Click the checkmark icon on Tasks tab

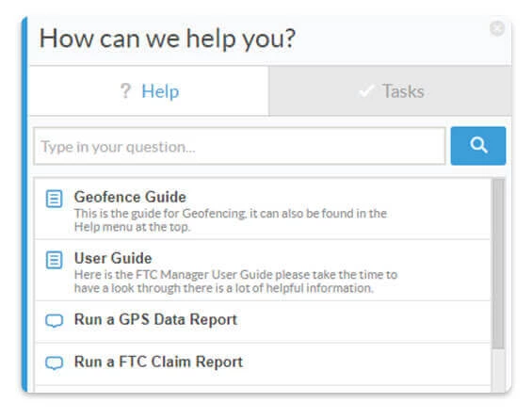tap(366, 91)
